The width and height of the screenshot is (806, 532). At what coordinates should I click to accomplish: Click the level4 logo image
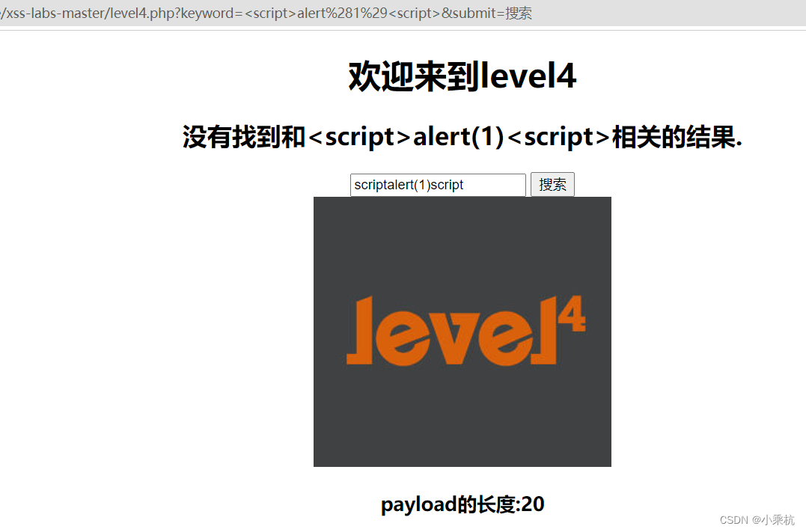(462, 331)
